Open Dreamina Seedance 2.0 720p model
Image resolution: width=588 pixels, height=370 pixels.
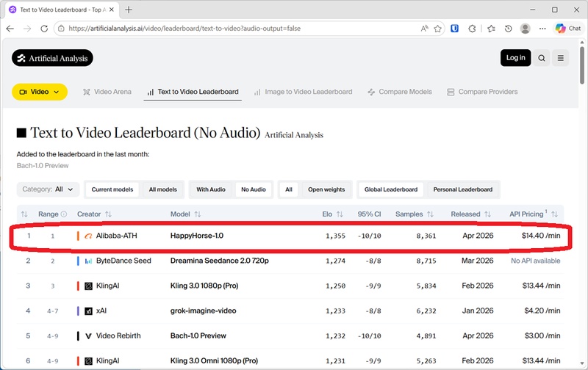coord(219,261)
